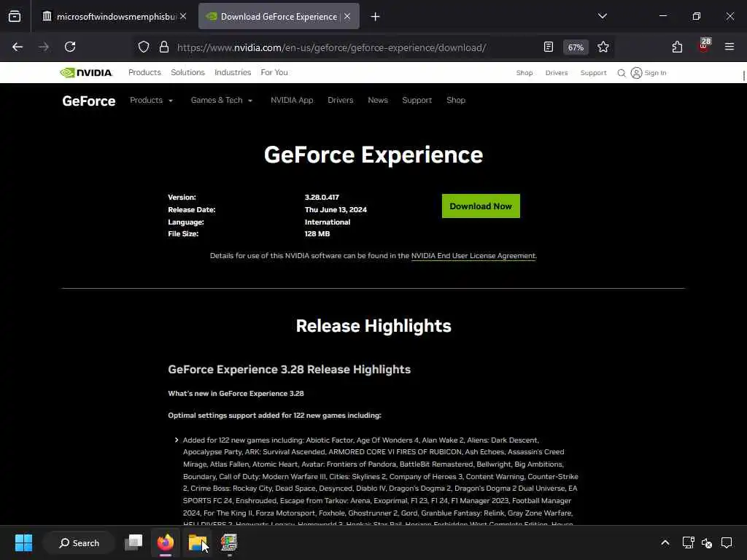Screen dimensions: 747x560
Task: Collapse the 122 new games list chevron
Action: tap(177, 440)
